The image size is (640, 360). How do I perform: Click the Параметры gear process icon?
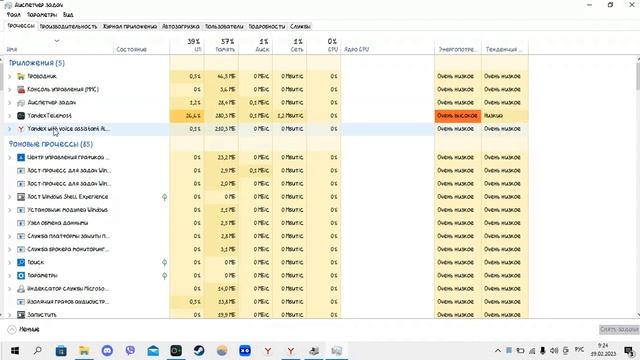21,276
